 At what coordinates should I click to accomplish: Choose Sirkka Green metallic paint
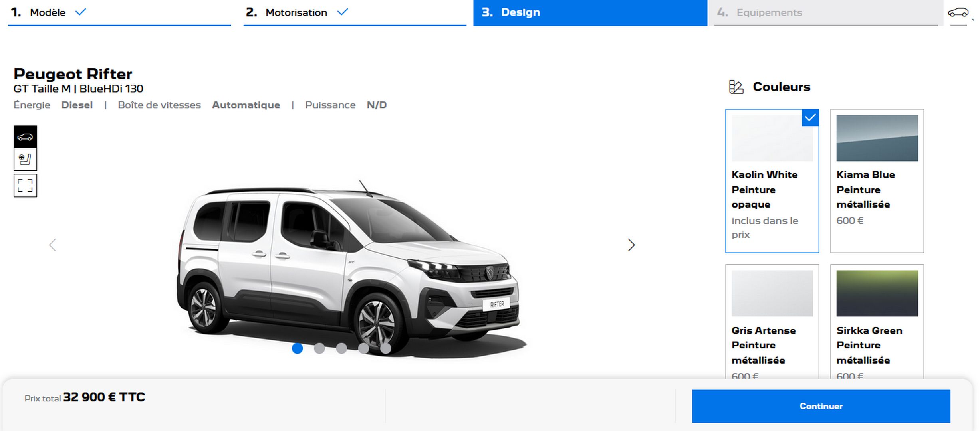click(x=877, y=293)
